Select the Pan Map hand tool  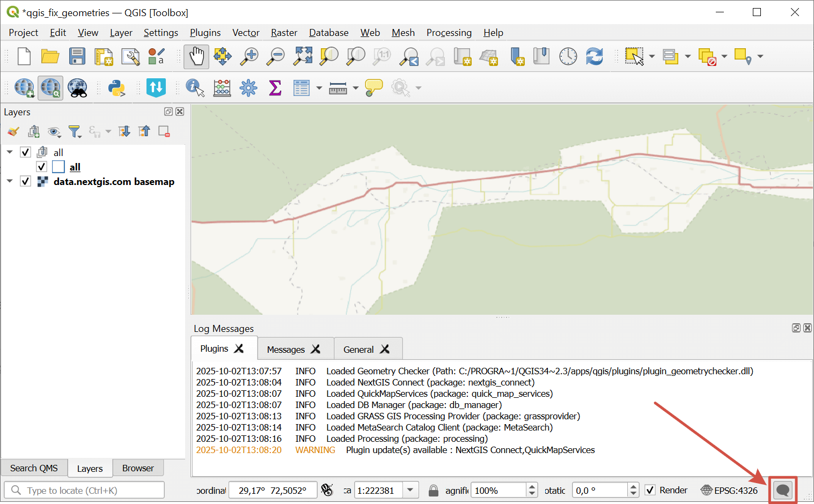click(x=196, y=56)
